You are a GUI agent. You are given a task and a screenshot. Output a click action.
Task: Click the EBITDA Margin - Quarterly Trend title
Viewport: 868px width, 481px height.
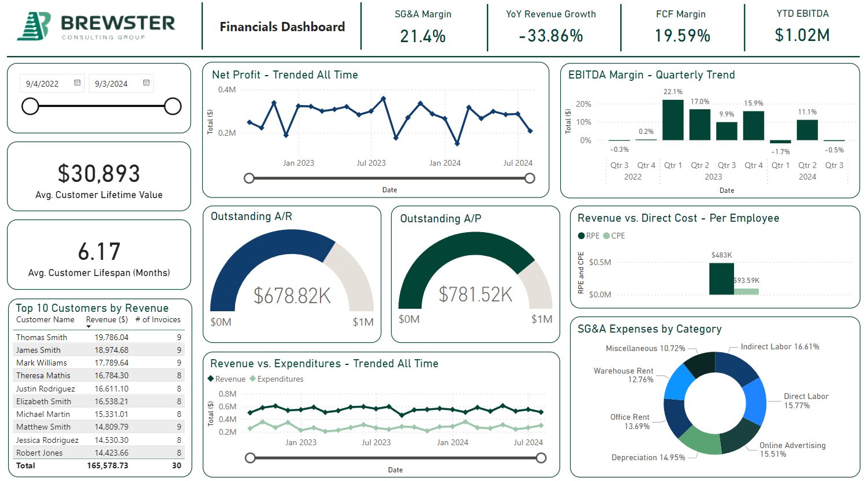click(x=651, y=74)
